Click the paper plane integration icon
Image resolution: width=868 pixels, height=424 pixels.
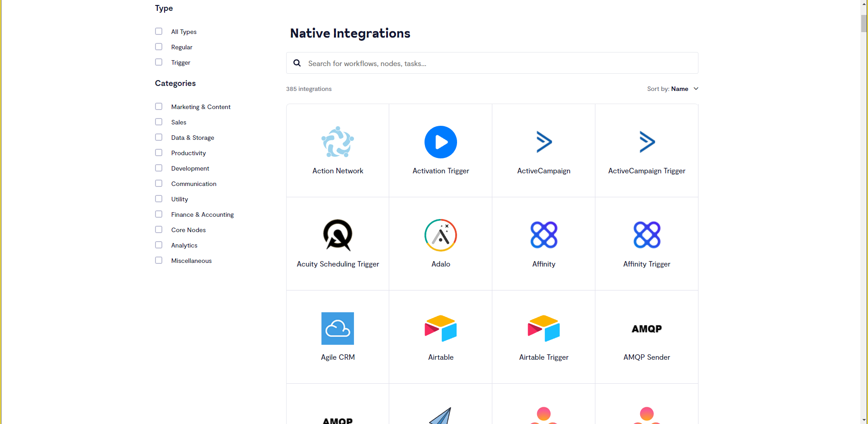(441, 416)
